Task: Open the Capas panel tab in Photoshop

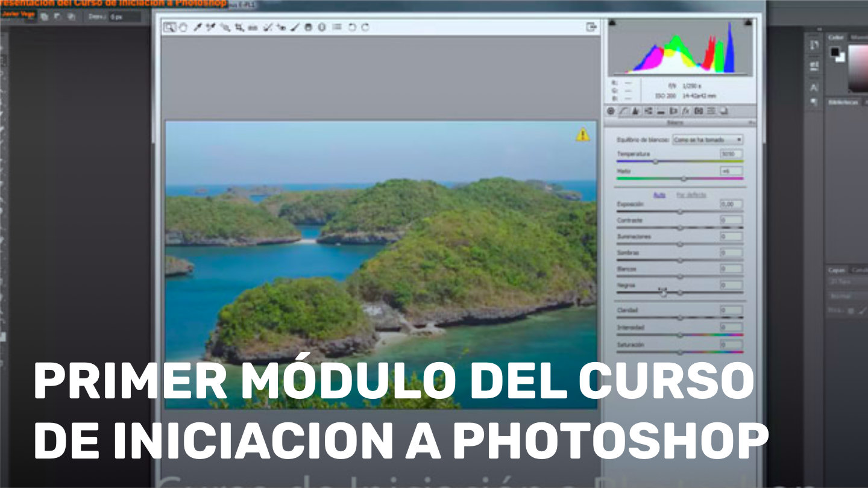Action: 837,271
